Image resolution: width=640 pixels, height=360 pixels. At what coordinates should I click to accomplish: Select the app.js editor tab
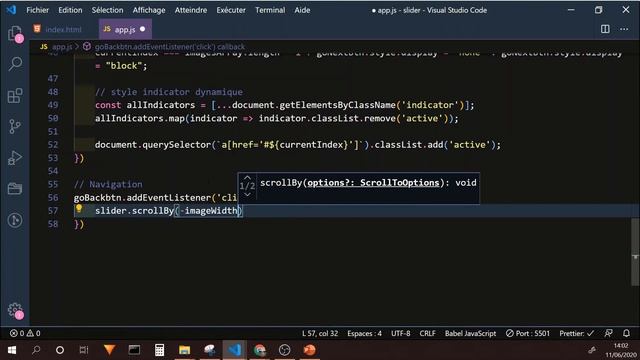124,29
